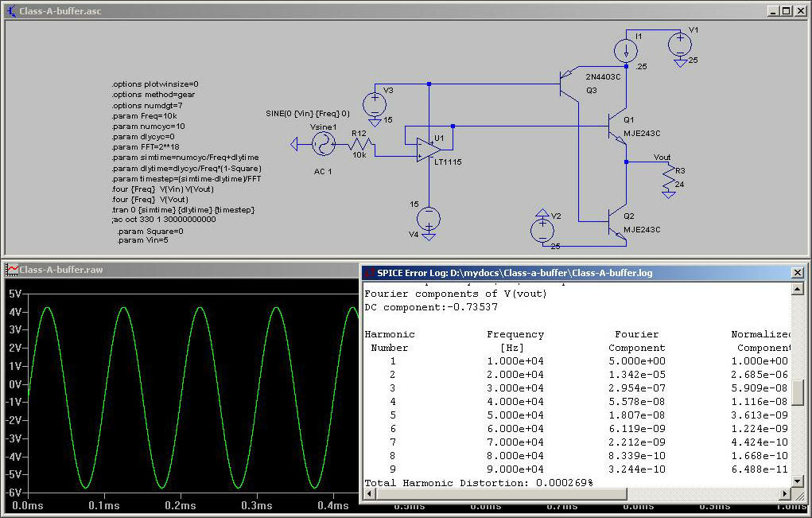Click the '.param Square=0' directive
812x518 pixels.
pos(150,232)
